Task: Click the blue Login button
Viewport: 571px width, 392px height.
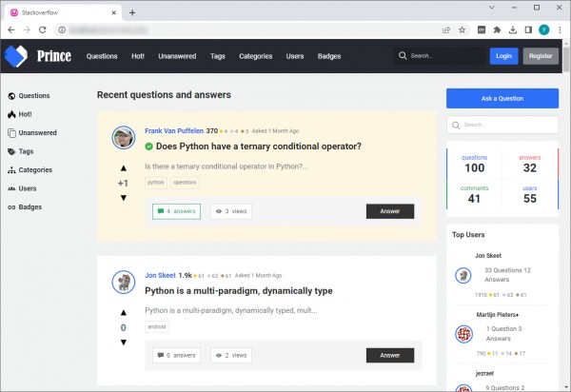Action: 503,56
